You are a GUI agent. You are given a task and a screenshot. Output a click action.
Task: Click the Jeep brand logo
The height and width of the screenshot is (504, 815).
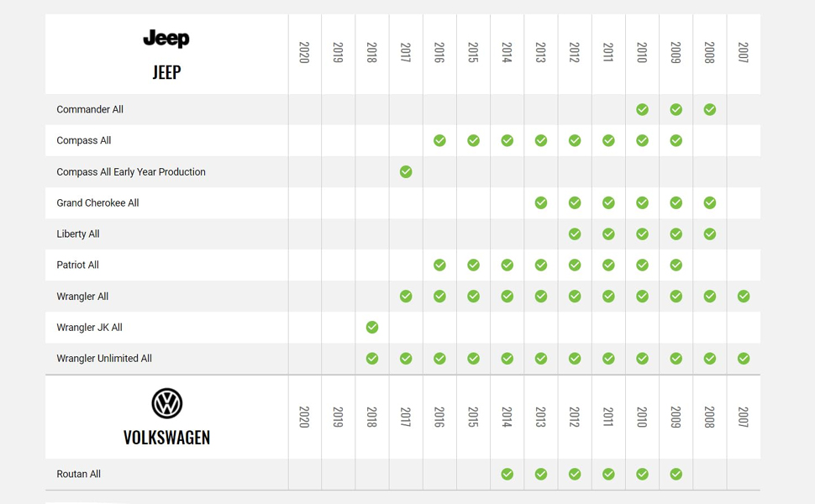(x=166, y=39)
